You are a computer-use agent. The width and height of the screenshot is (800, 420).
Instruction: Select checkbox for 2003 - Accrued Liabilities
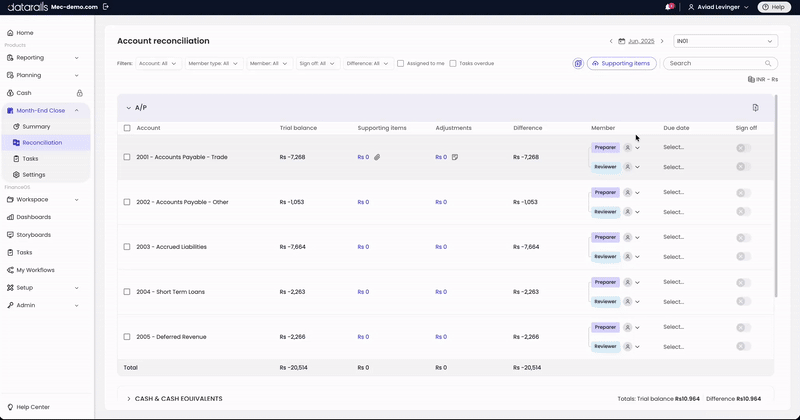click(x=127, y=246)
